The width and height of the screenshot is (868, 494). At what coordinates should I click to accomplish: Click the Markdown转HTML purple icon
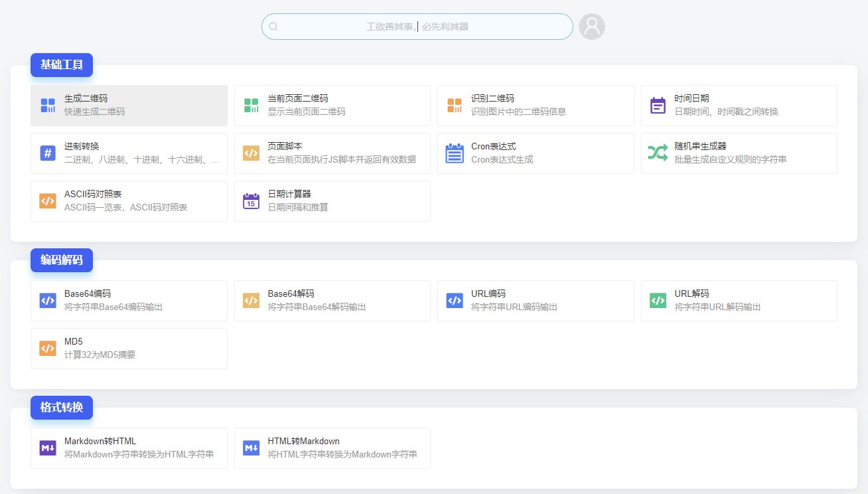point(48,448)
